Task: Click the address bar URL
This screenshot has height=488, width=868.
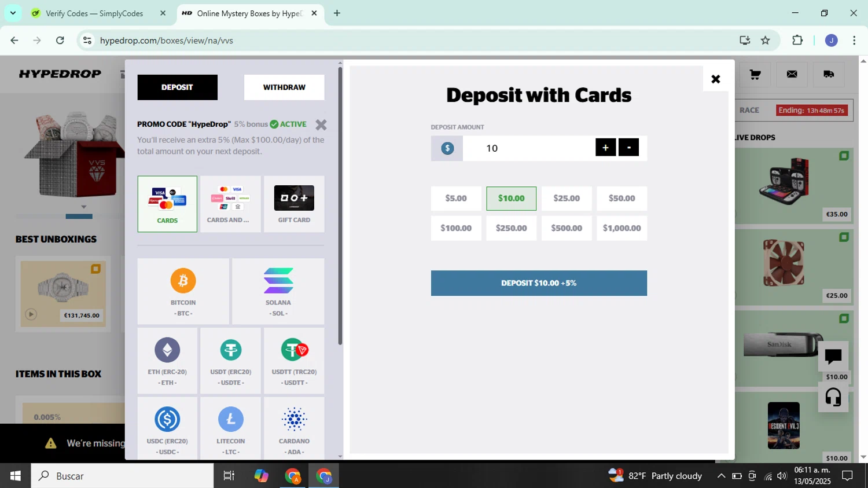Action: [x=167, y=41]
